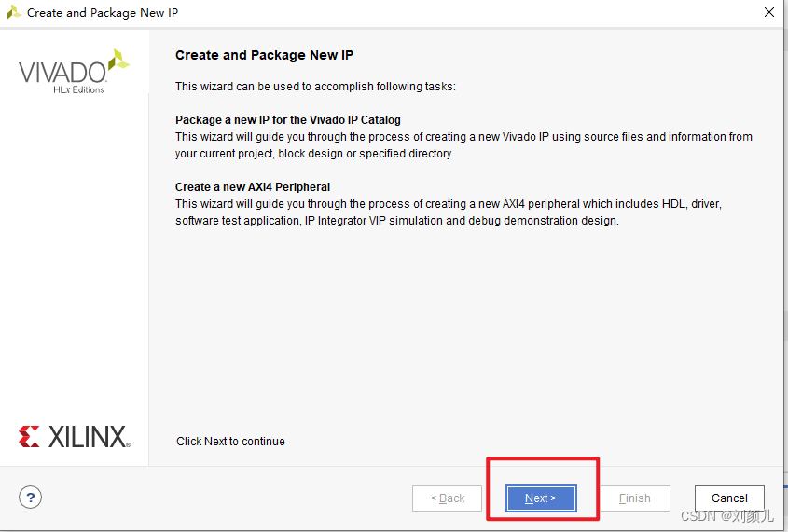
Task: Cancel the Create and Package IP wizard
Action: [729, 498]
